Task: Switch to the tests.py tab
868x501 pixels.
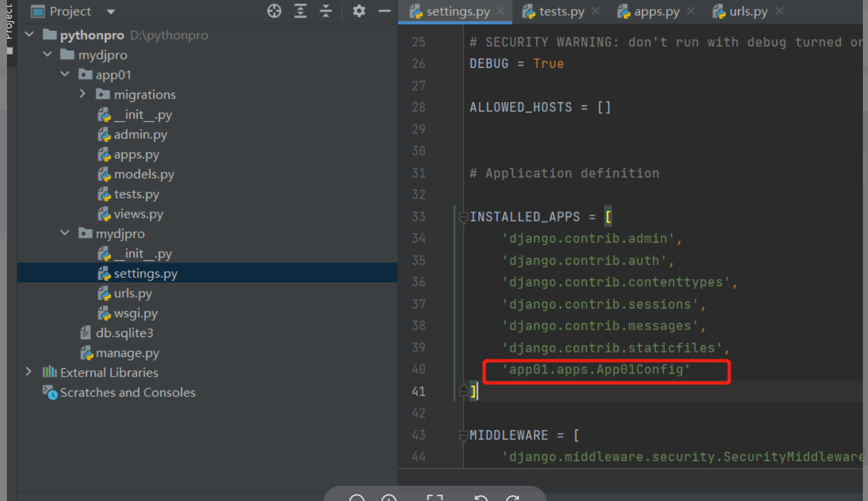Action: (561, 11)
